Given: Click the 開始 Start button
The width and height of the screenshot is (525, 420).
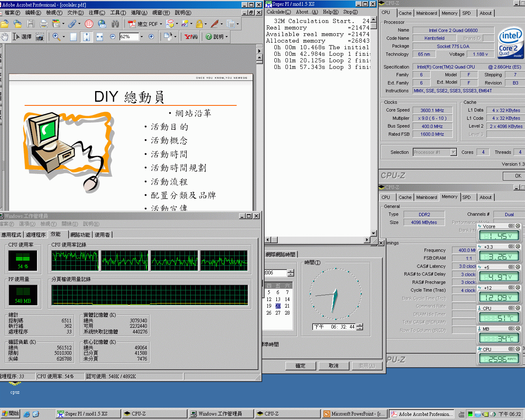Looking at the screenshot, I should pos(10,413).
